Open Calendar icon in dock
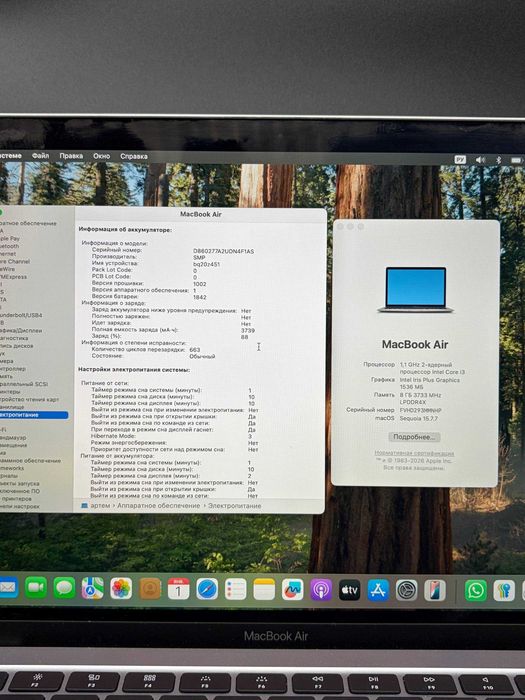 coord(179,589)
